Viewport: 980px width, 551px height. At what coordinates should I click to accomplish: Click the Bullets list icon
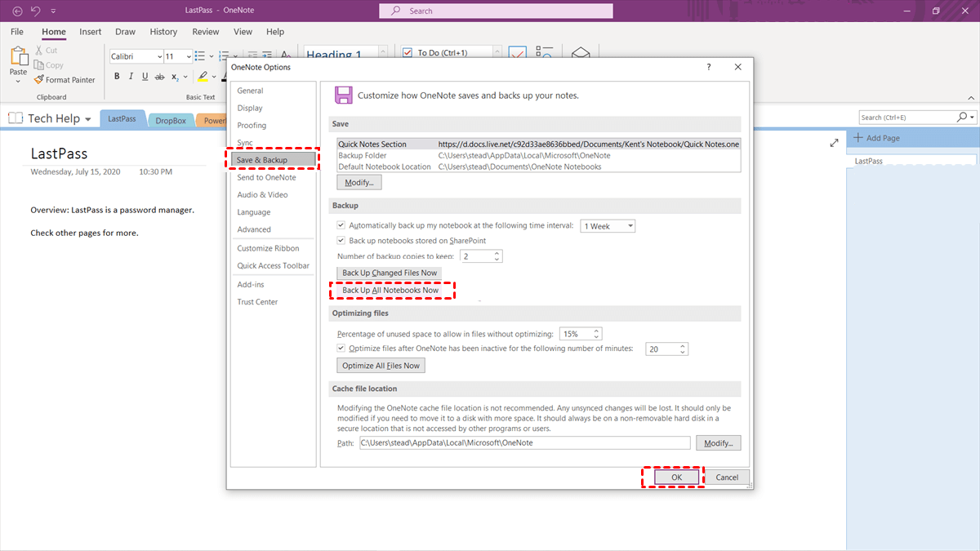tap(201, 56)
